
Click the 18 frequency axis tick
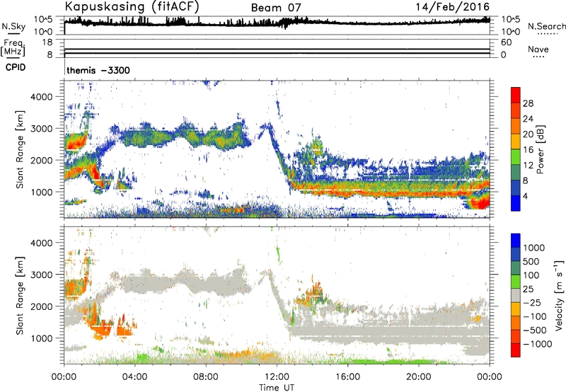[x=47, y=42]
